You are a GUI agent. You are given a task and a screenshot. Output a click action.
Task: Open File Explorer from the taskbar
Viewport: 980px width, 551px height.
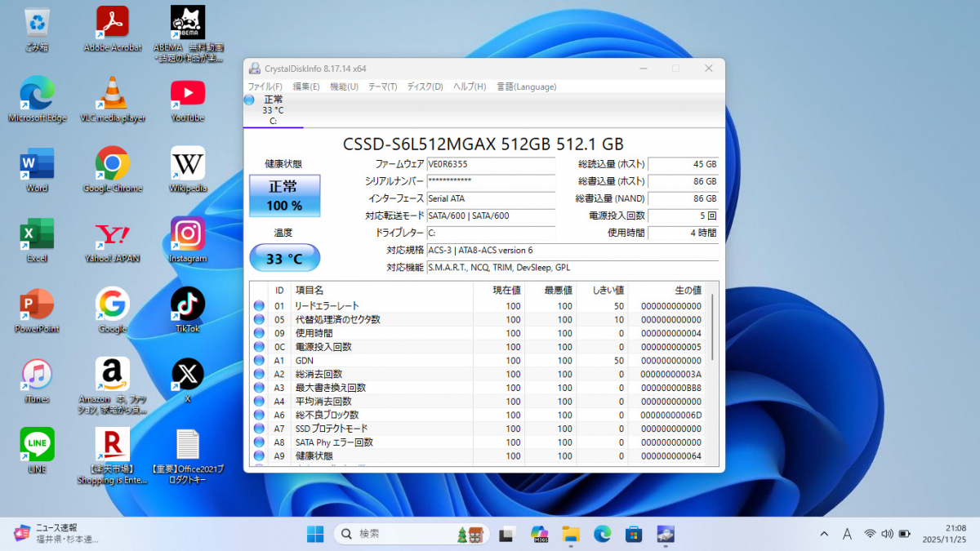tap(571, 534)
